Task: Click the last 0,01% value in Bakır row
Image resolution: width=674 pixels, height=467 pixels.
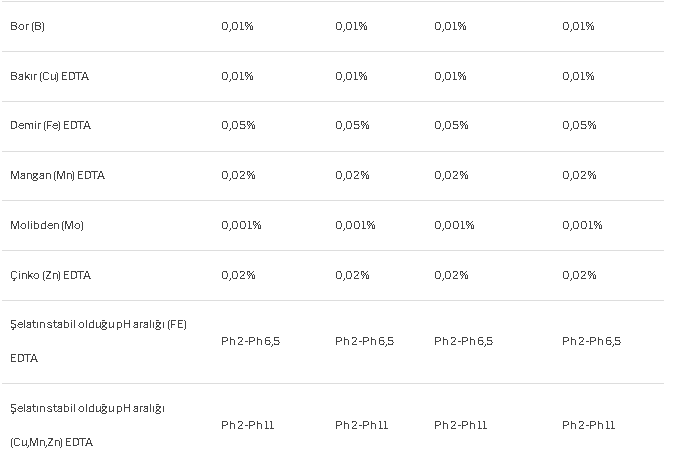Action: [578, 76]
